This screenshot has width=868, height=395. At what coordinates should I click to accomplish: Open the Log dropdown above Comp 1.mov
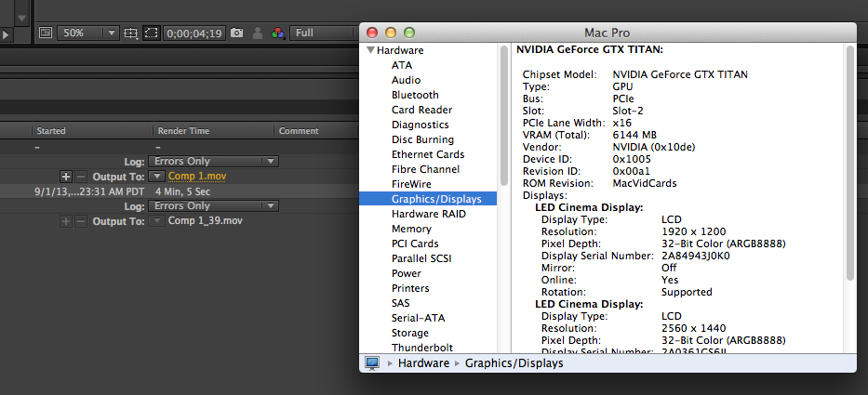click(213, 161)
